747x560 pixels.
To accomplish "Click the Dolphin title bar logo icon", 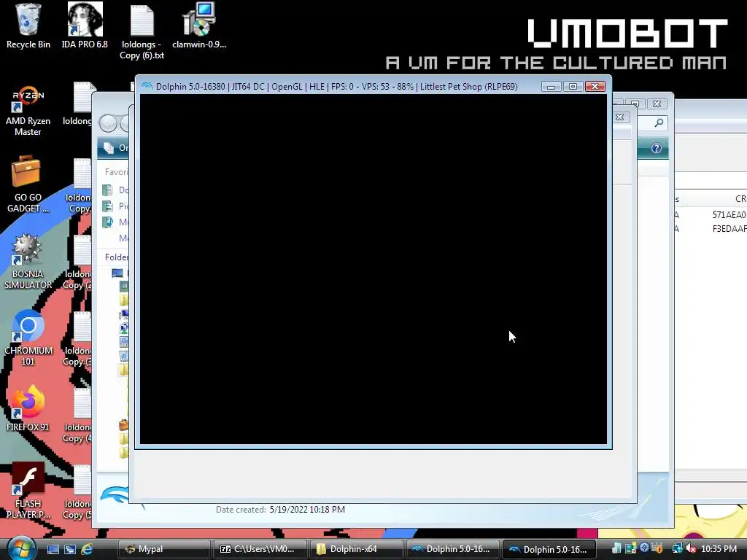I will [147, 86].
